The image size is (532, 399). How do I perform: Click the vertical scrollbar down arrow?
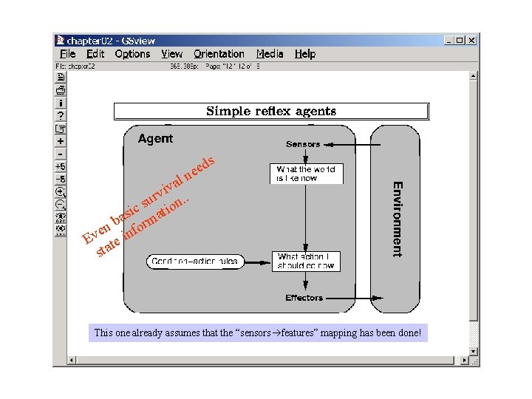[474, 351]
